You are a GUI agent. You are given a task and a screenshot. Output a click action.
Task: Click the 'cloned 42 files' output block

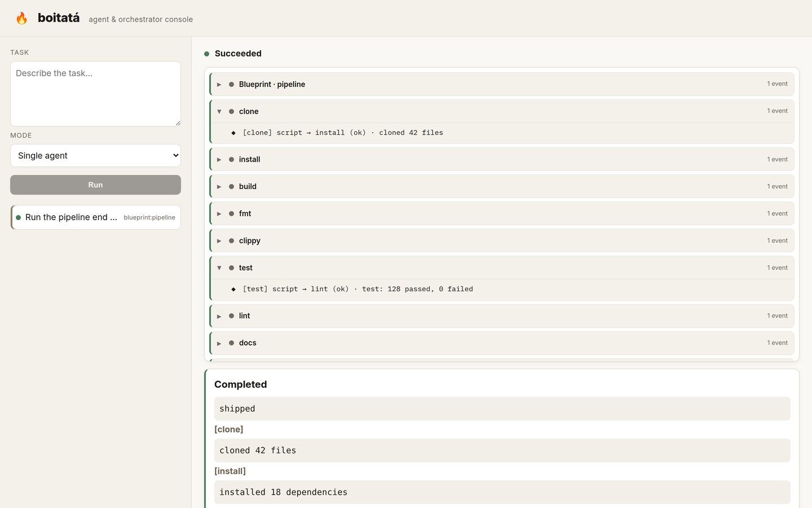[x=502, y=450]
